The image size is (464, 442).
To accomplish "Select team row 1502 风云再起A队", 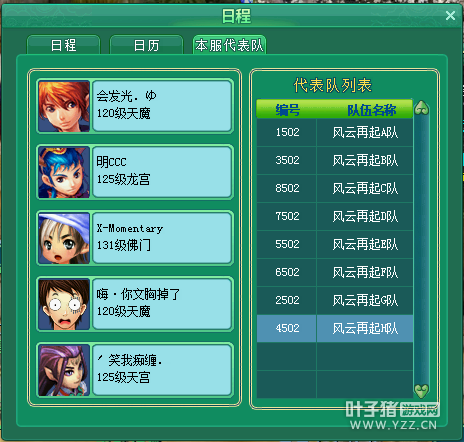I will click(335, 132).
